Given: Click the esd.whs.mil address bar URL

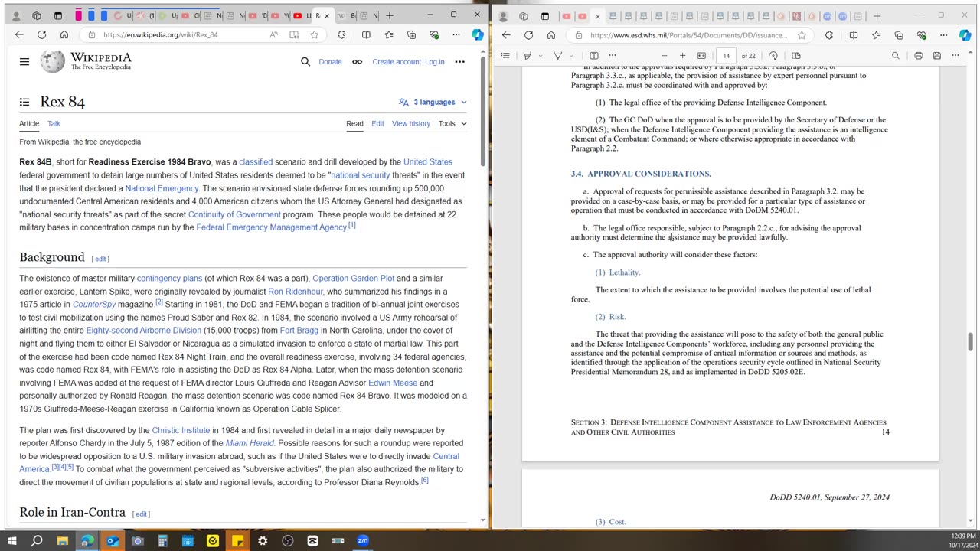Looking at the screenshot, I should click(688, 34).
